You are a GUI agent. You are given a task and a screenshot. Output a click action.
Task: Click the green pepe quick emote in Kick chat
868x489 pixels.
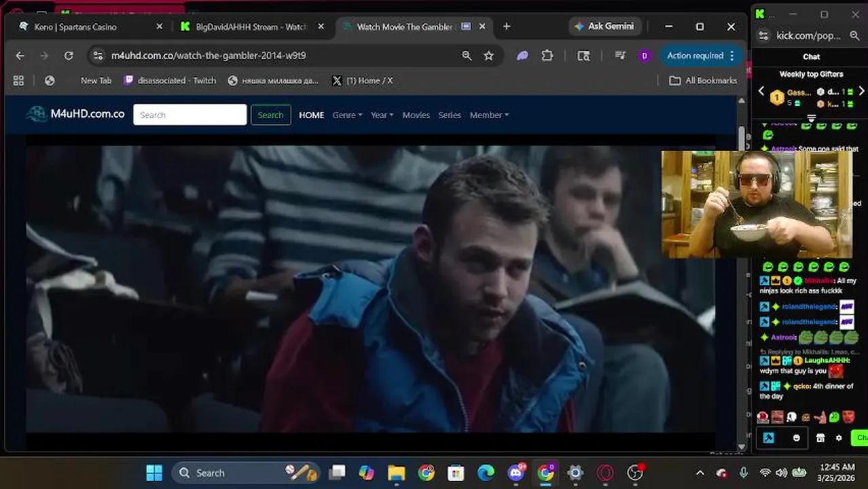(834, 417)
